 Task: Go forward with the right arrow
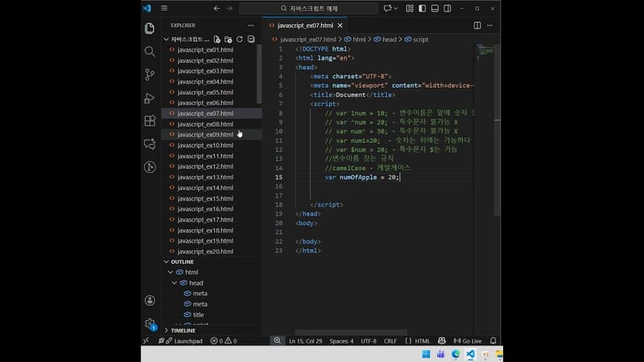tap(229, 9)
